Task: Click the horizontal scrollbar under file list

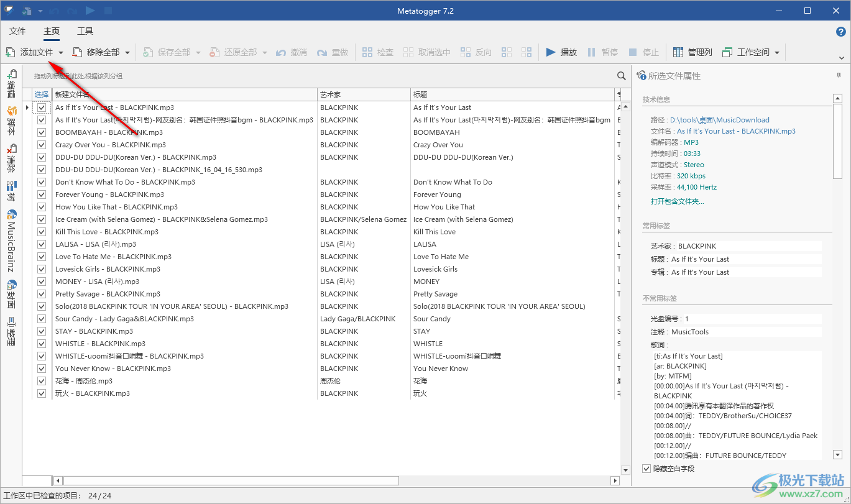Action: (231, 480)
